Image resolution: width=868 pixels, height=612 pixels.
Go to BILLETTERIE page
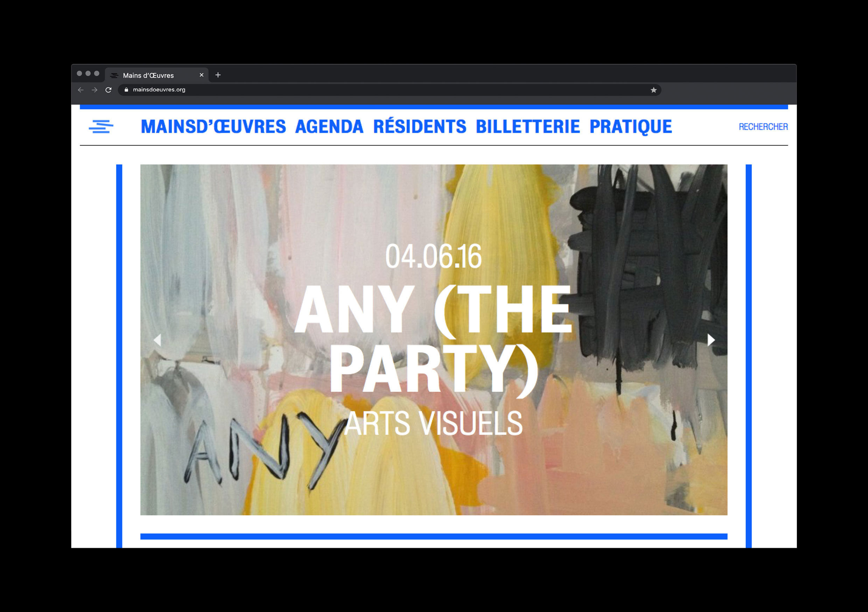pyautogui.click(x=528, y=127)
